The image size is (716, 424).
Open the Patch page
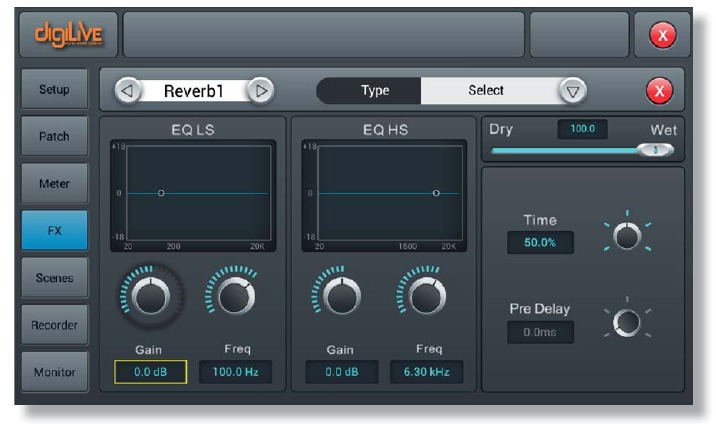pos(54,136)
